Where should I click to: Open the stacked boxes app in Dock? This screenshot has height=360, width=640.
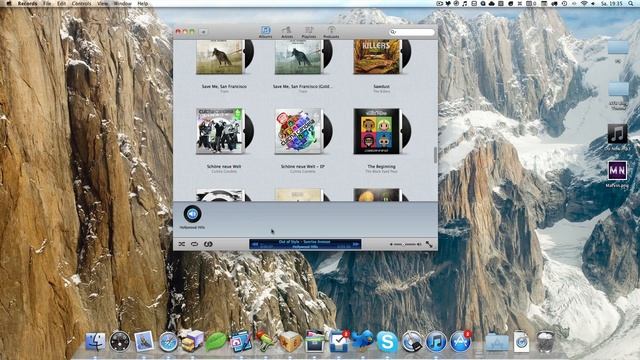tap(192, 341)
